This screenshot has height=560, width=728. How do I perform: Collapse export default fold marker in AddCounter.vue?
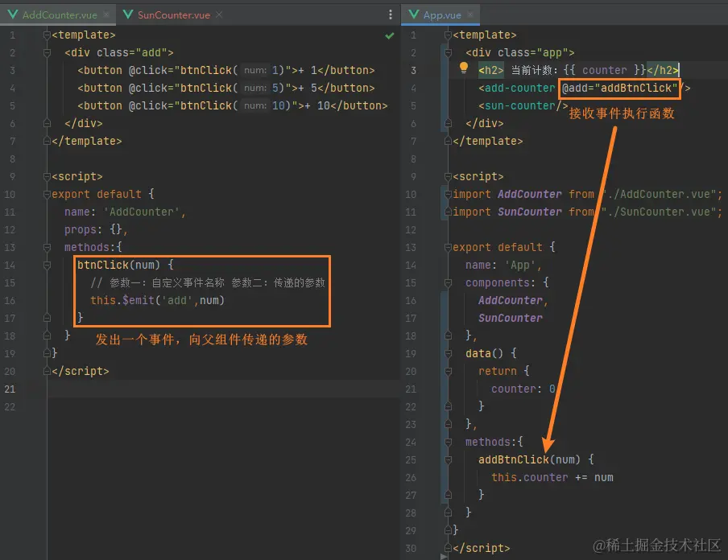[x=47, y=195]
